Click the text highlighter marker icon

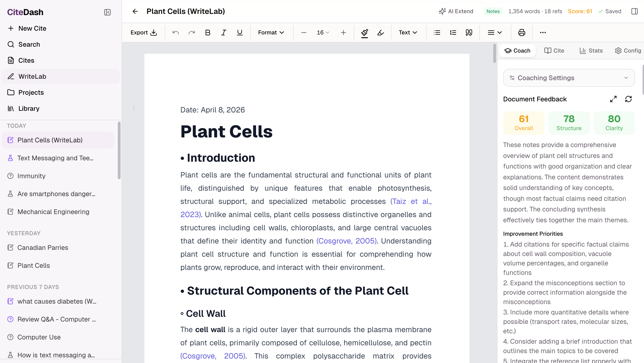tap(380, 33)
